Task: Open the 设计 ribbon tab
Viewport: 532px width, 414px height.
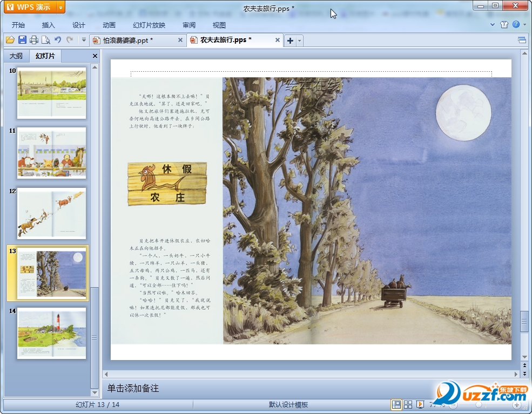Action: pos(79,25)
